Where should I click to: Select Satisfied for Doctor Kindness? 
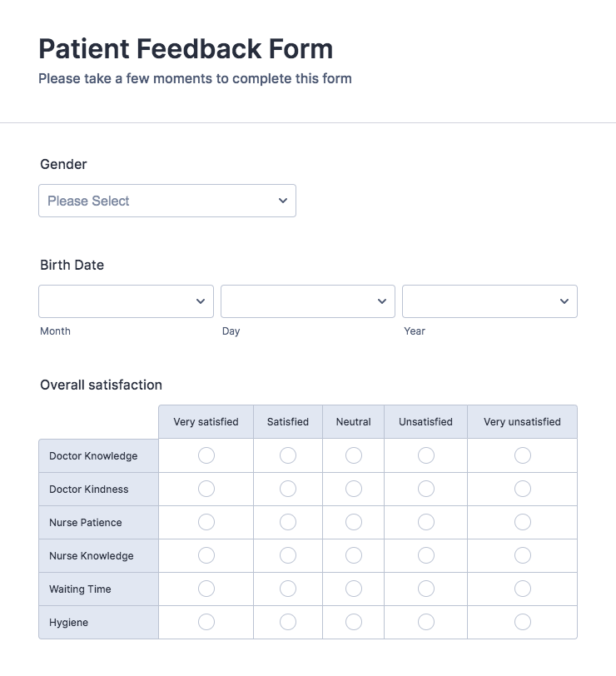[288, 489]
